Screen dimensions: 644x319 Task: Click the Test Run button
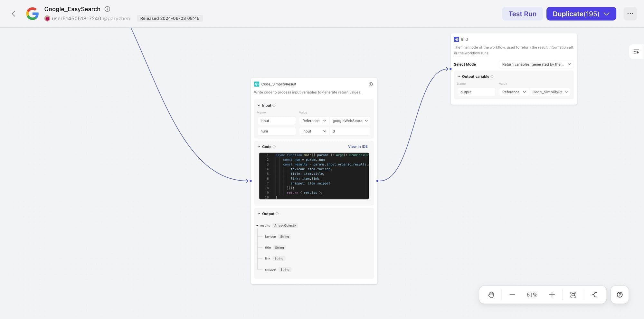point(522,14)
